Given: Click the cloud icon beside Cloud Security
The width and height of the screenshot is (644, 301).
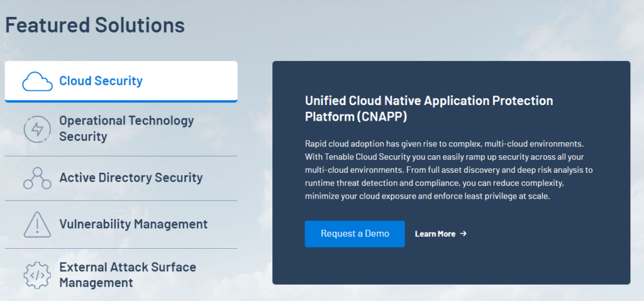Looking at the screenshot, I should pyautogui.click(x=37, y=81).
